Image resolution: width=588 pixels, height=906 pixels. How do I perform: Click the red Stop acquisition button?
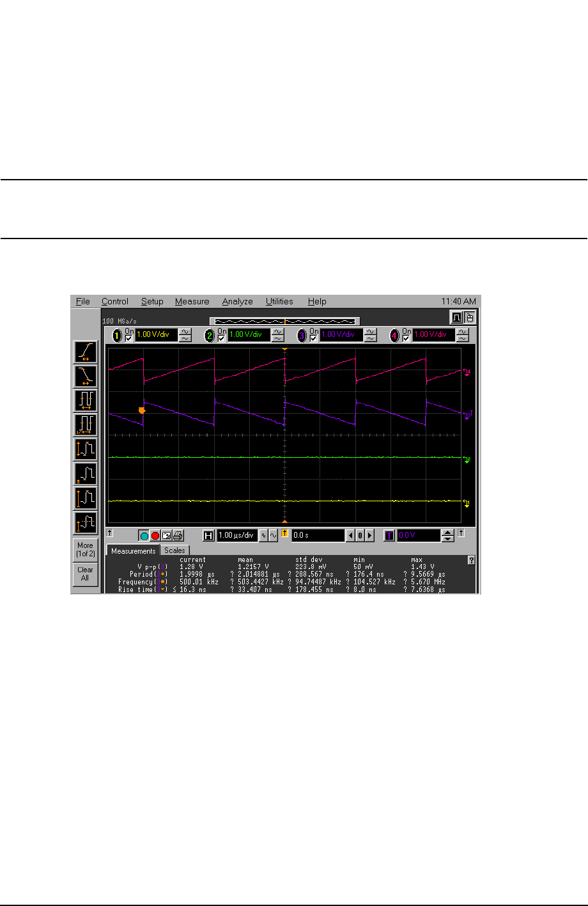(x=155, y=536)
